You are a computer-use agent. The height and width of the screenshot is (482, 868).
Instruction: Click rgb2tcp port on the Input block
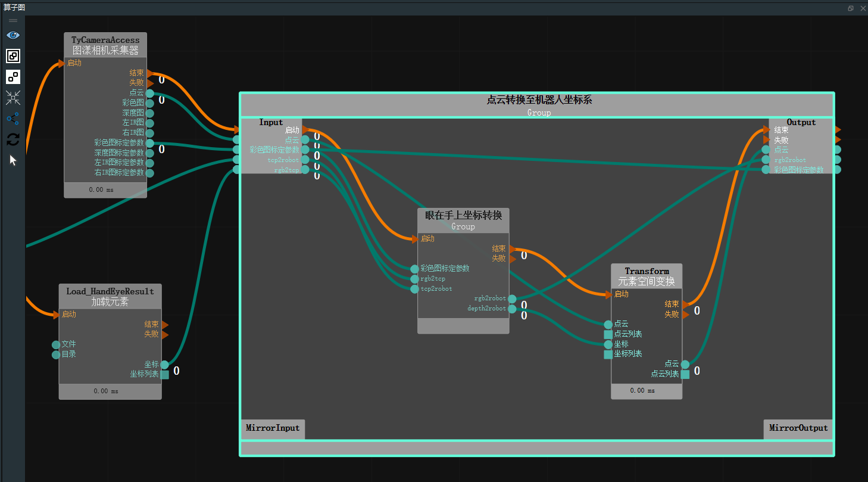[305, 170]
